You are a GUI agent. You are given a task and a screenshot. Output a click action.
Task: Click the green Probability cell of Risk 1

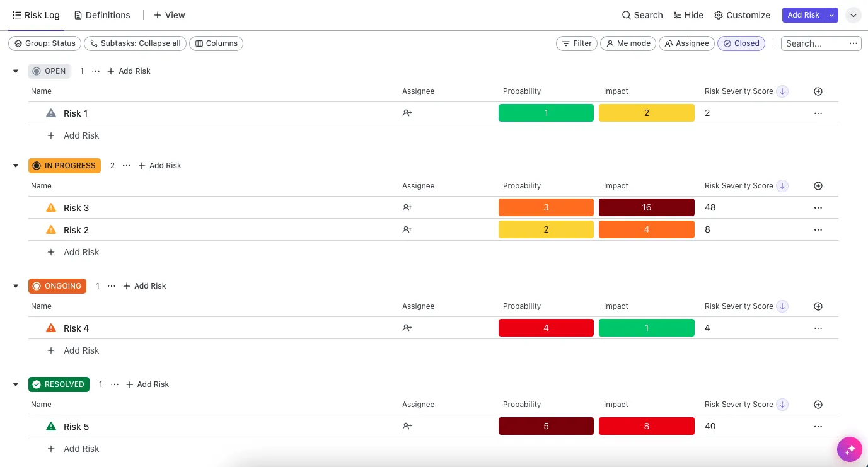click(x=546, y=113)
